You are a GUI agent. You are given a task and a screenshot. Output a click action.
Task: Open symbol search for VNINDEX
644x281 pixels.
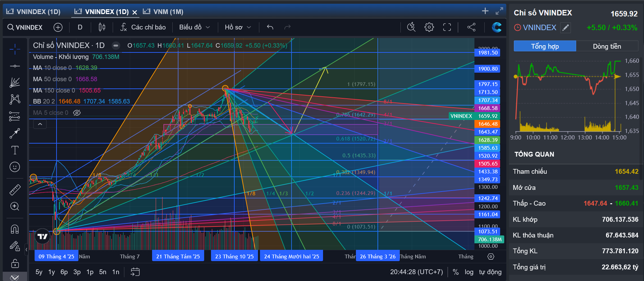25,27
